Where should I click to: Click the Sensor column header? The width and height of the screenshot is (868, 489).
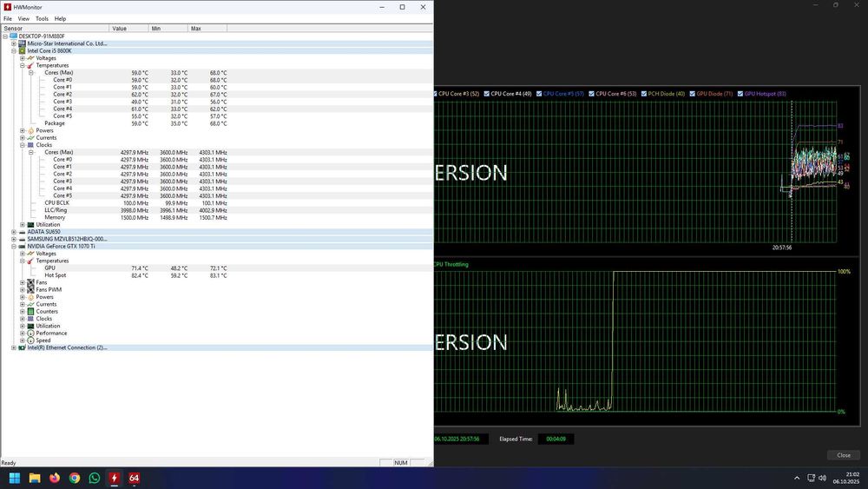pyautogui.click(x=55, y=29)
